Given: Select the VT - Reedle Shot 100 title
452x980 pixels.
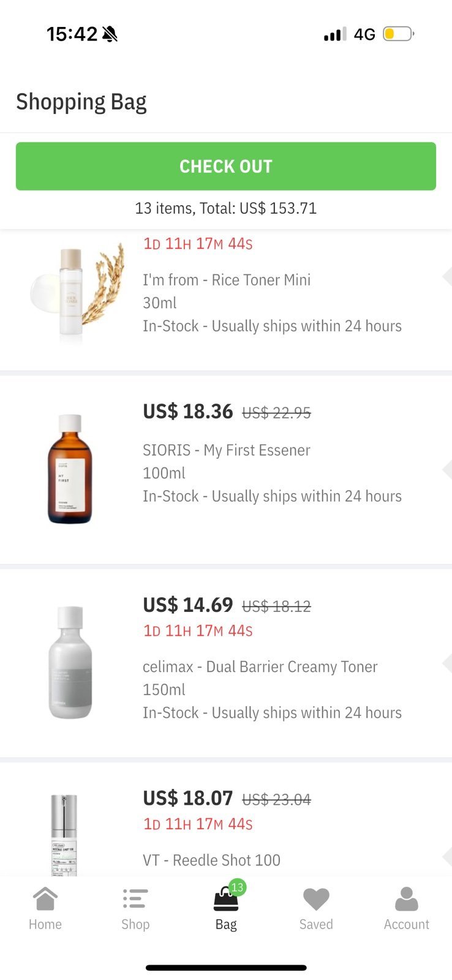Looking at the screenshot, I should [211, 860].
